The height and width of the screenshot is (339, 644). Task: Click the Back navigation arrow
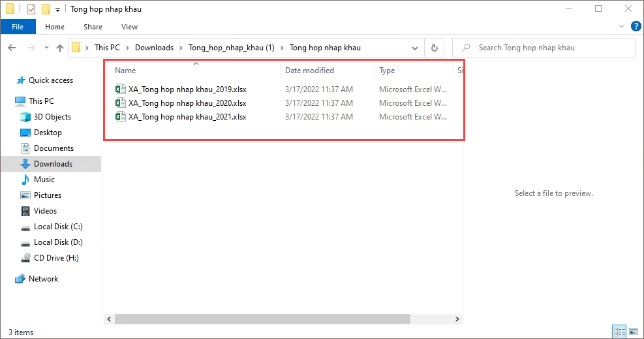(12, 48)
